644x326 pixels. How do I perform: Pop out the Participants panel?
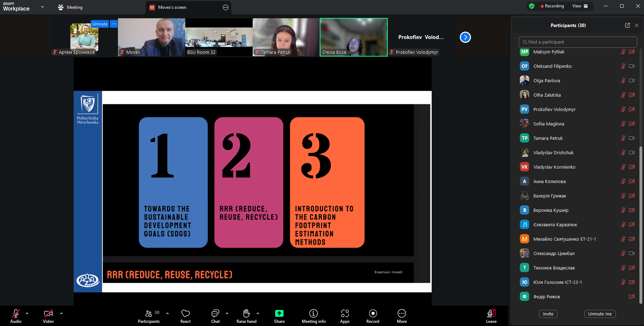[x=627, y=25]
